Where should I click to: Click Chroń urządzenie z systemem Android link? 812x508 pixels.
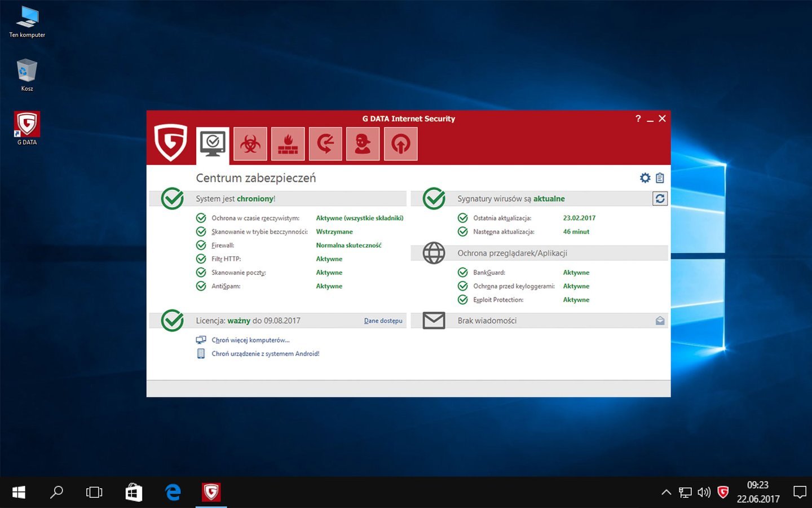[265, 354]
